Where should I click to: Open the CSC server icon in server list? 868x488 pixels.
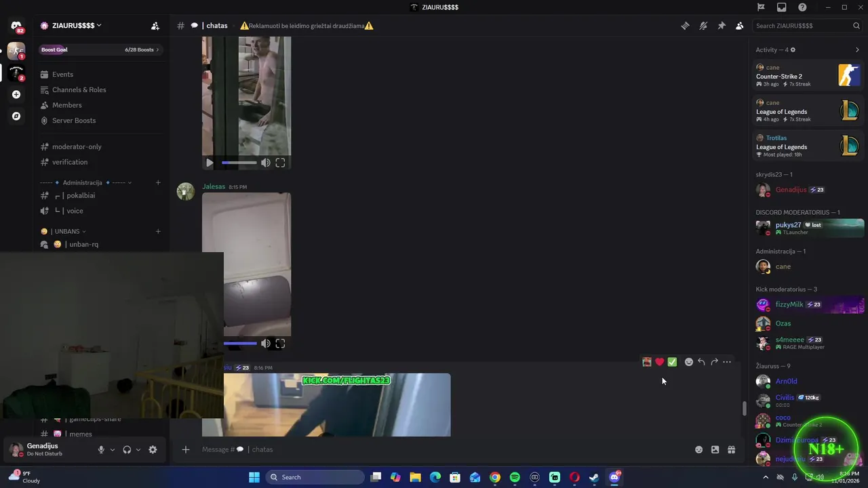pyautogui.click(x=16, y=51)
